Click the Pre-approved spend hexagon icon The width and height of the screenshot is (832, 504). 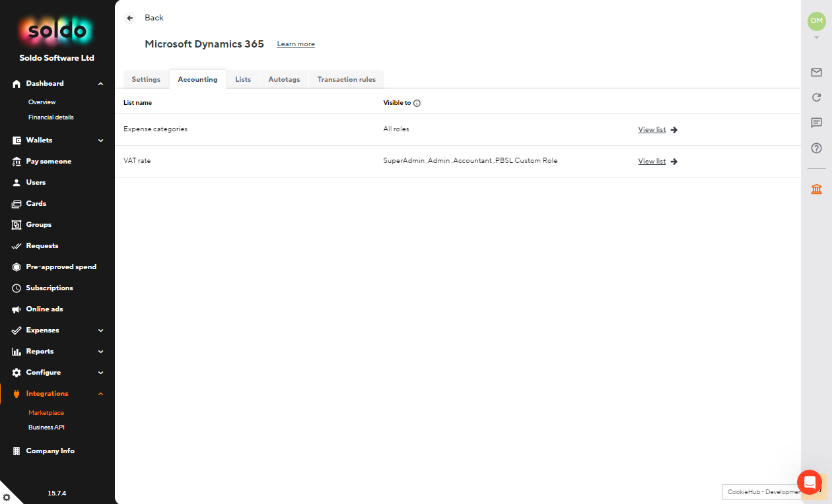17,267
